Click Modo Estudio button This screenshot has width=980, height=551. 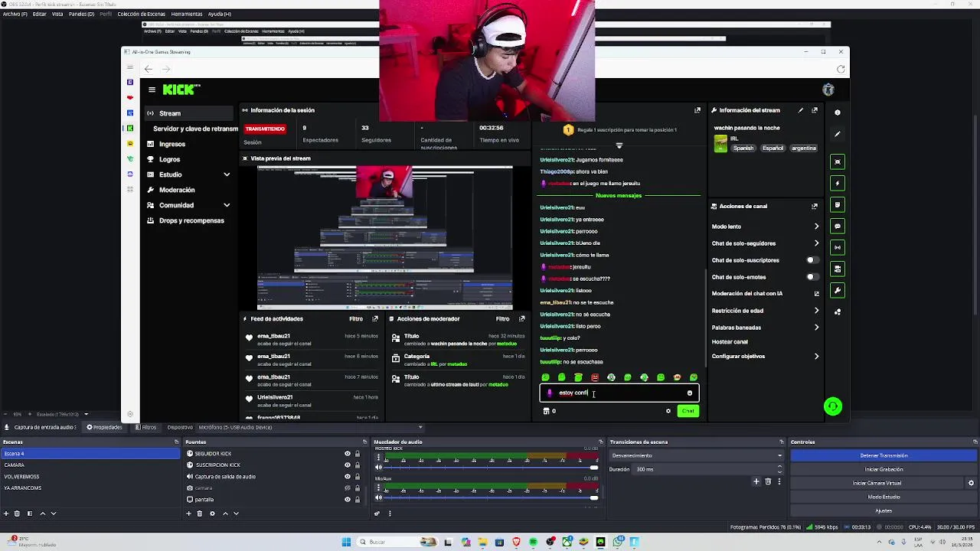(x=884, y=497)
